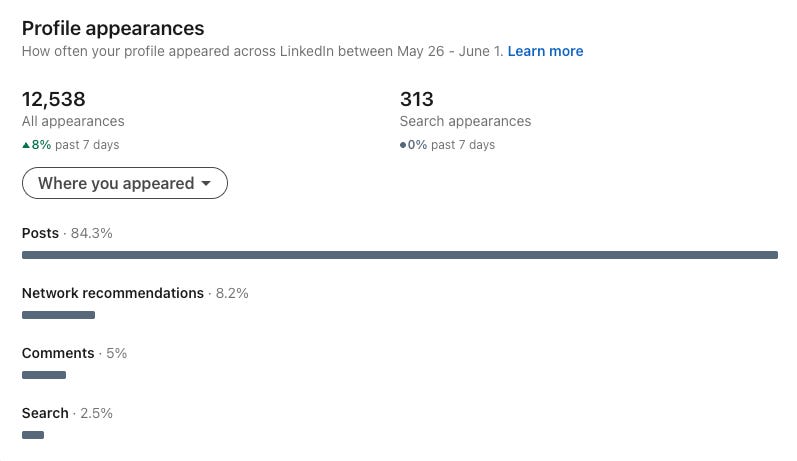
Task: Expand the Where you appeared dropdown
Action: click(x=125, y=183)
